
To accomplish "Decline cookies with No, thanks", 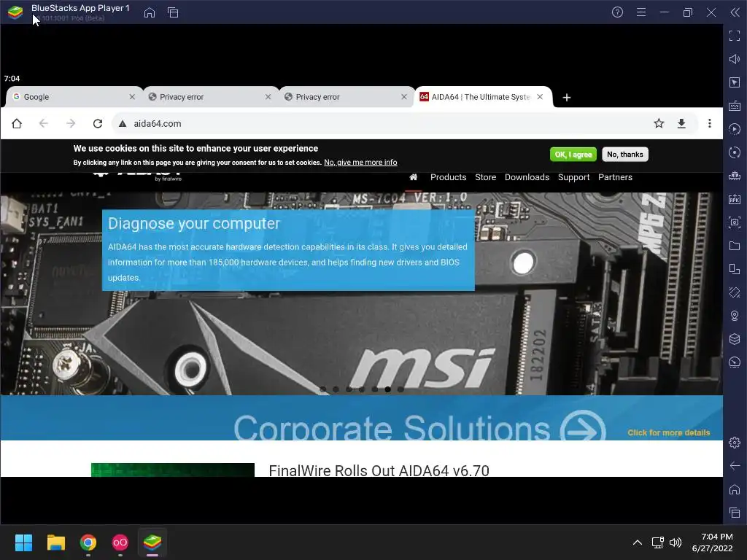I will click(625, 155).
